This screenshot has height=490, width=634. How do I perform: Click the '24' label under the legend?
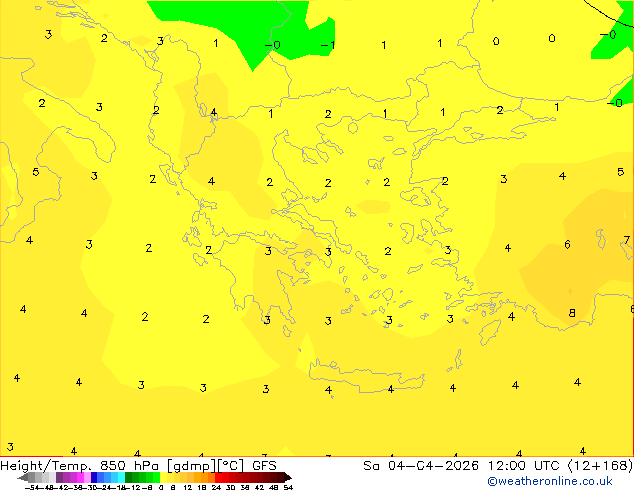[x=216, y=487]
